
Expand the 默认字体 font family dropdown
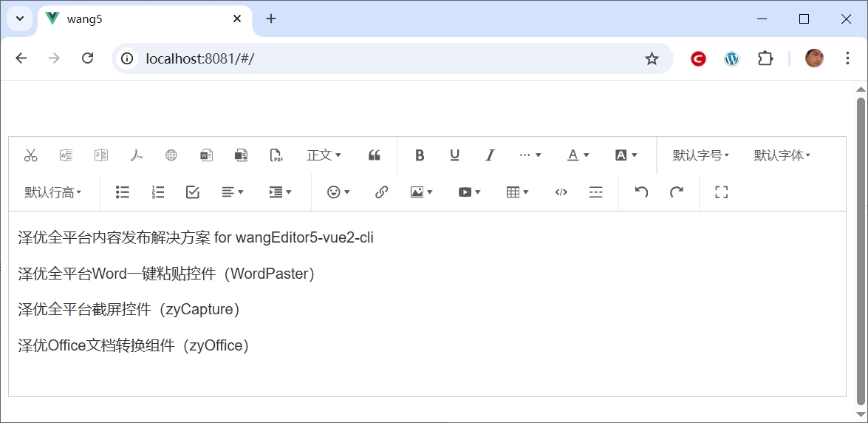tap(782, 155)
